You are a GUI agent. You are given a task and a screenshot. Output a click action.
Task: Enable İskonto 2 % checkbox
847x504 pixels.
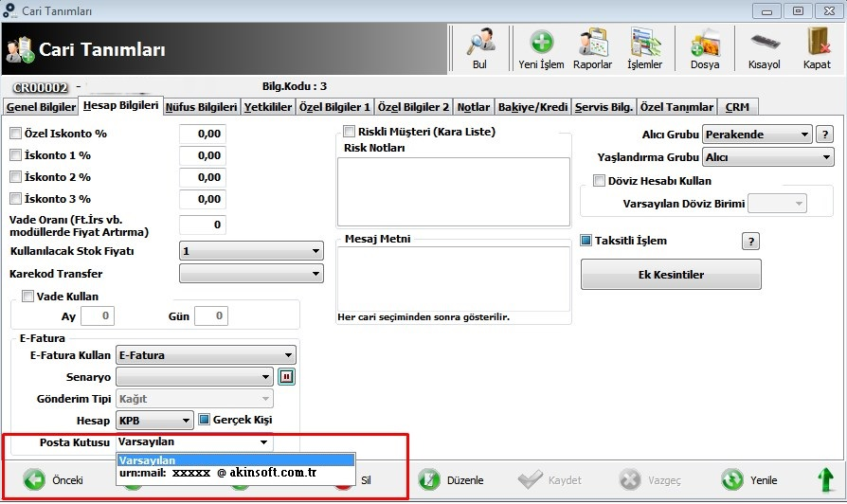[x=16, y=176]
